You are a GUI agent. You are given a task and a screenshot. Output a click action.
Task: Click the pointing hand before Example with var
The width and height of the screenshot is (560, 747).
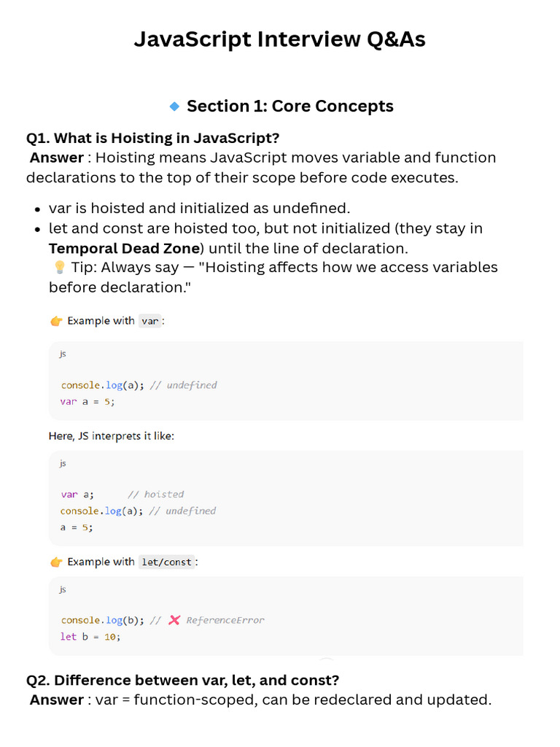56,321
